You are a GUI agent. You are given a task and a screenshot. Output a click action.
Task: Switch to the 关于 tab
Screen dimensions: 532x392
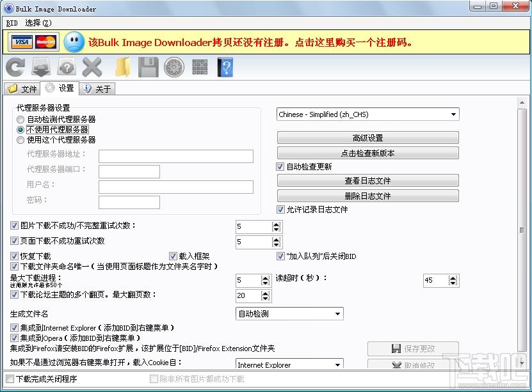coord(97,89)
